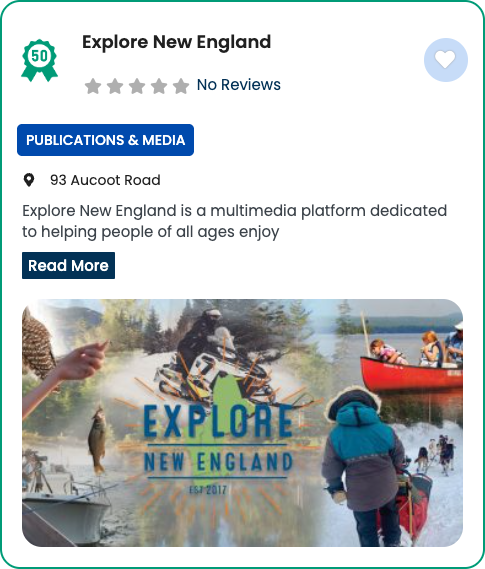Click the location pin icon

coord(29,180)
